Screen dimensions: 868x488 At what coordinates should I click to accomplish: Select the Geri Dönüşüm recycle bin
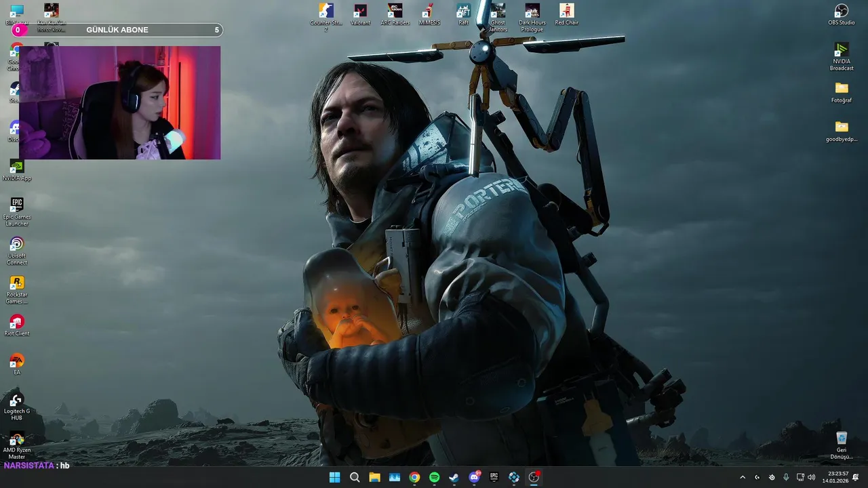(x=842, y=445)
